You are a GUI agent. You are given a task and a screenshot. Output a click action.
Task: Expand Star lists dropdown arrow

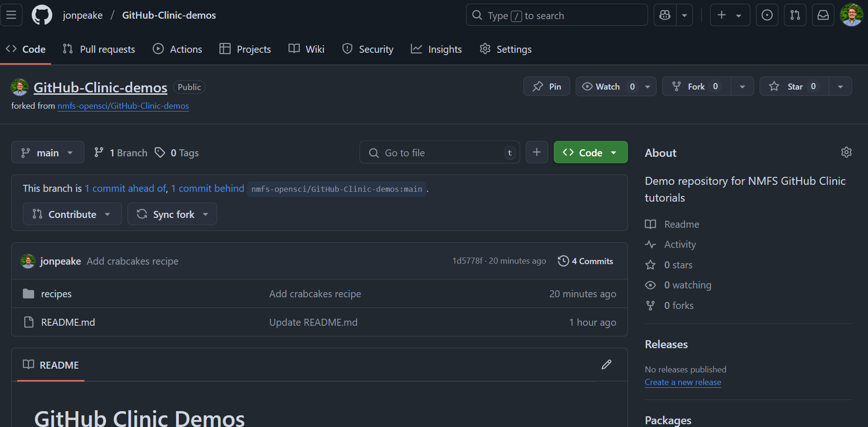point(840,86)
